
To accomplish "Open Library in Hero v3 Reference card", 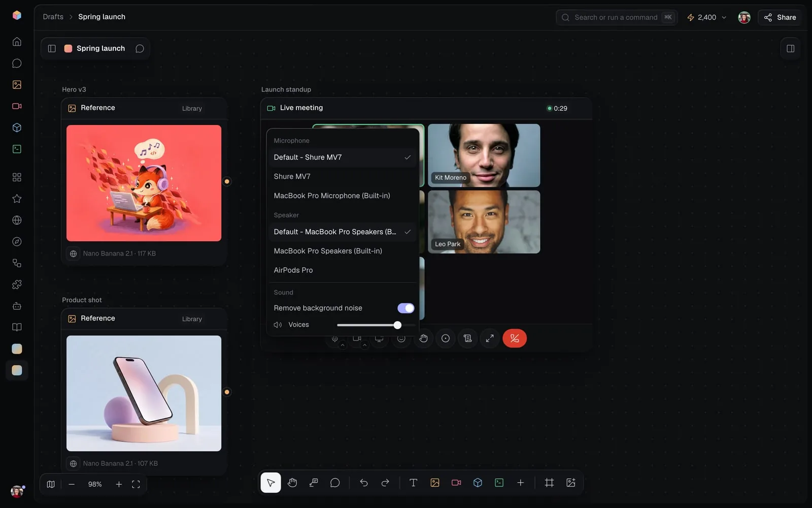I will click(192, 108).
